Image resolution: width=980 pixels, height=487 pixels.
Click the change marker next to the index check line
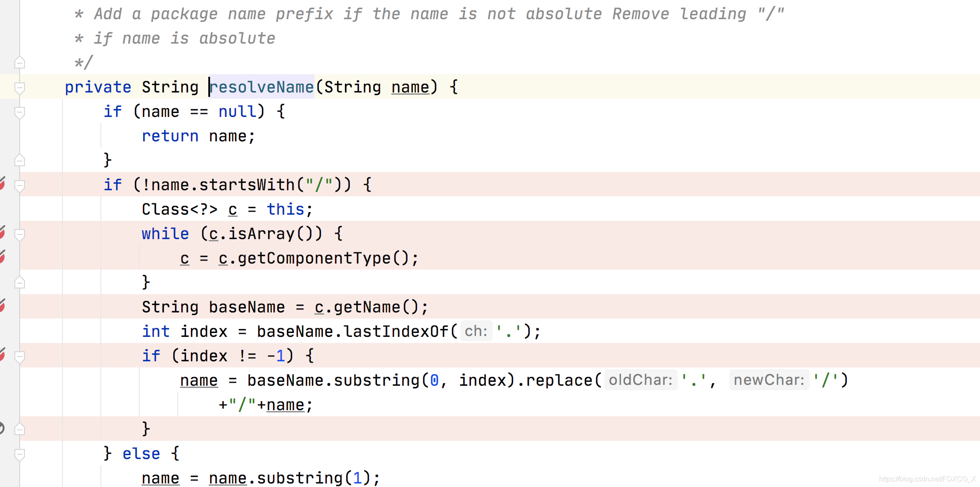pyautogui.click(x=3, y=355)
